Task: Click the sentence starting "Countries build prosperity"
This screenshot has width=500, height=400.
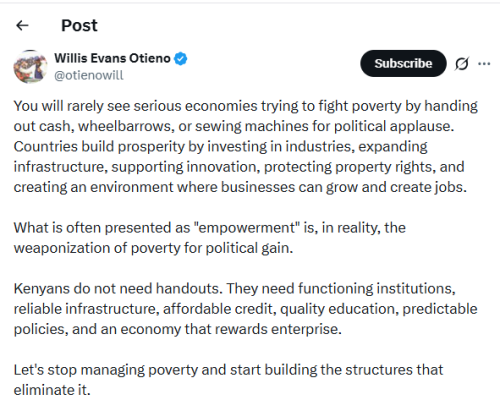Action: [240, 167]
